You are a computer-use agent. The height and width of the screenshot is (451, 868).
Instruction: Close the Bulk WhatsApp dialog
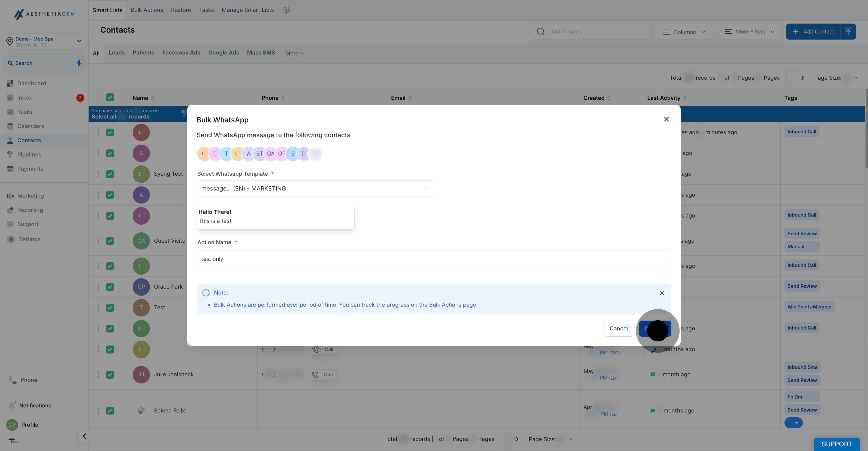pos(666,119)
